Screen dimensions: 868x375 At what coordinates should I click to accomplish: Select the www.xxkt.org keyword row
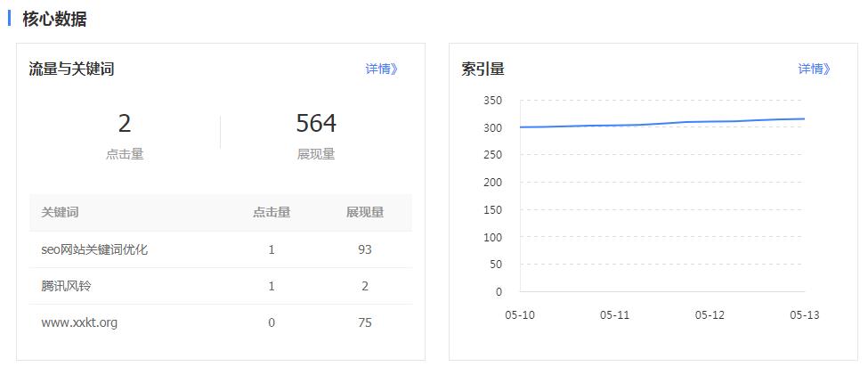pyautogui.click(x=79, y=322)
